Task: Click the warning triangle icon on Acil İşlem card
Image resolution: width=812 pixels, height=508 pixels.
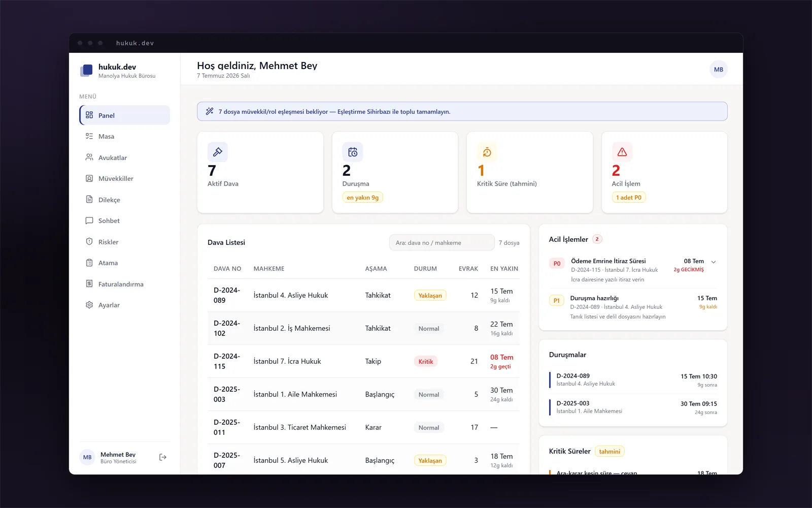Action: coord(622,152)
